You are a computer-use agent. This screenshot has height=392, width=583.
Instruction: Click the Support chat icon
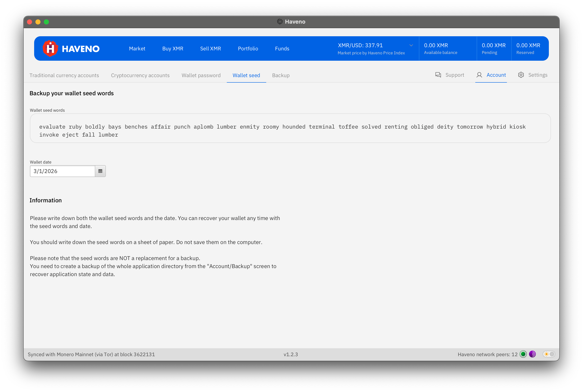tap(438, 75)
